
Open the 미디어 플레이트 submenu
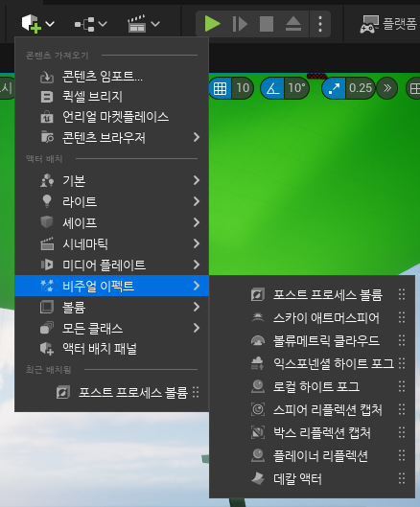[111, 265]
